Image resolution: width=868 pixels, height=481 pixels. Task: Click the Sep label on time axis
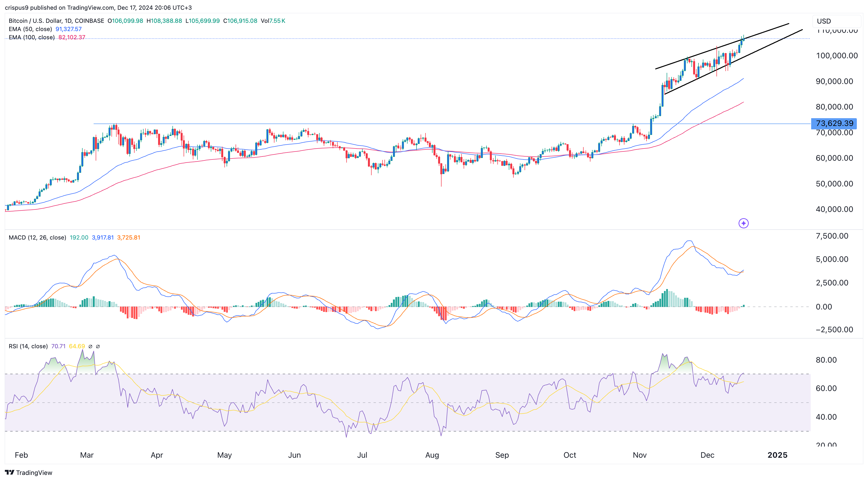tap(502, 455)
